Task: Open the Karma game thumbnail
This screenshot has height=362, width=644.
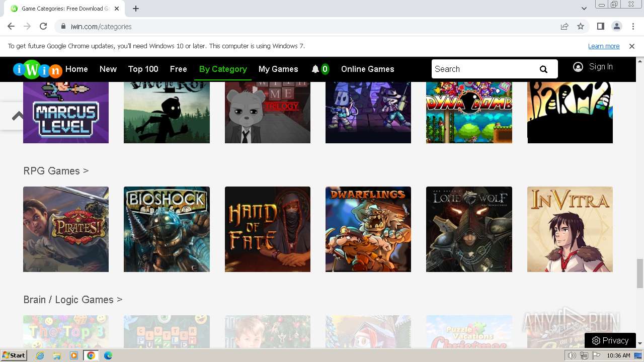Action: (x=570, y=112)
